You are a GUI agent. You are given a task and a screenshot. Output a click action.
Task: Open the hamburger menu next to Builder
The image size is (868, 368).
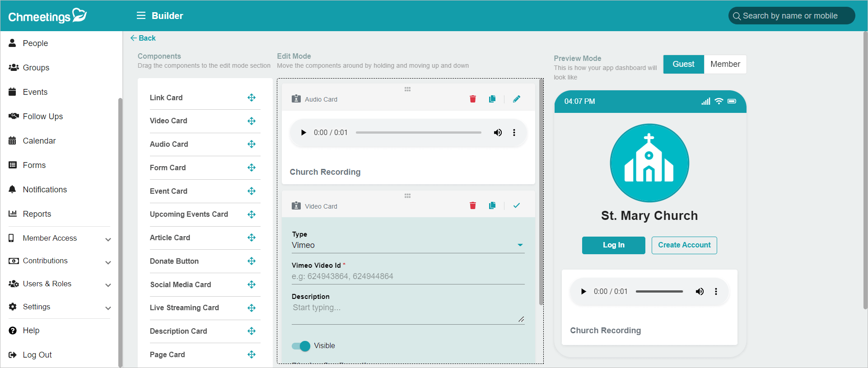141,16
